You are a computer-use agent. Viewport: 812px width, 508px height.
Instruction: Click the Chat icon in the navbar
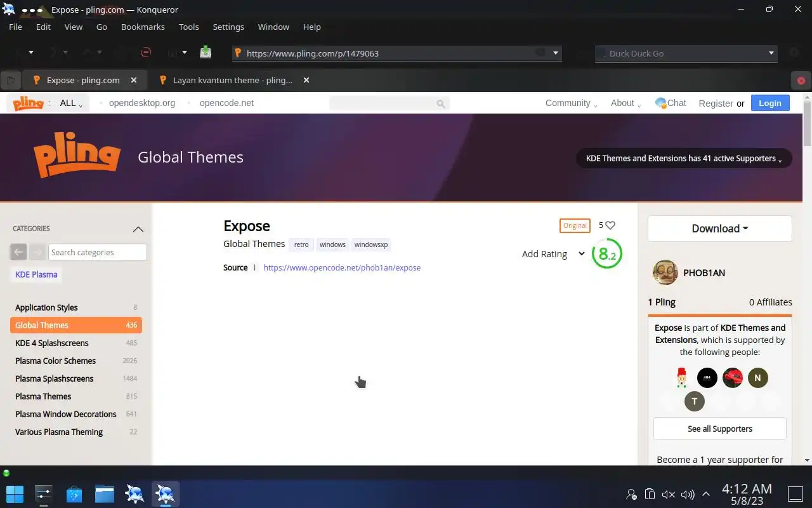[x=660, y=103]
